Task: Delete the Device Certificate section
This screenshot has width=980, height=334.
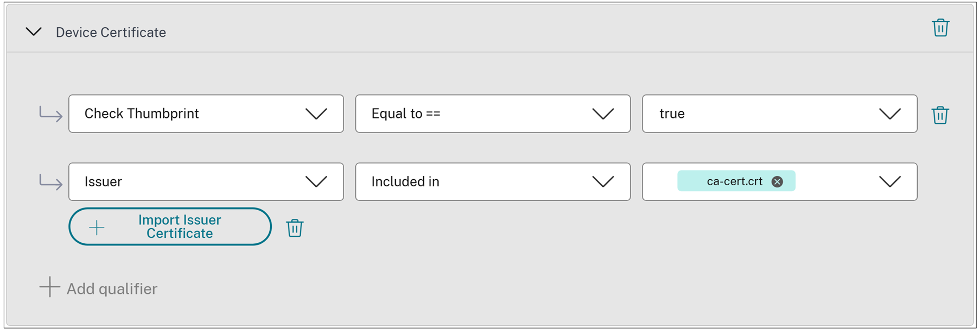Action: pos(940,28)
